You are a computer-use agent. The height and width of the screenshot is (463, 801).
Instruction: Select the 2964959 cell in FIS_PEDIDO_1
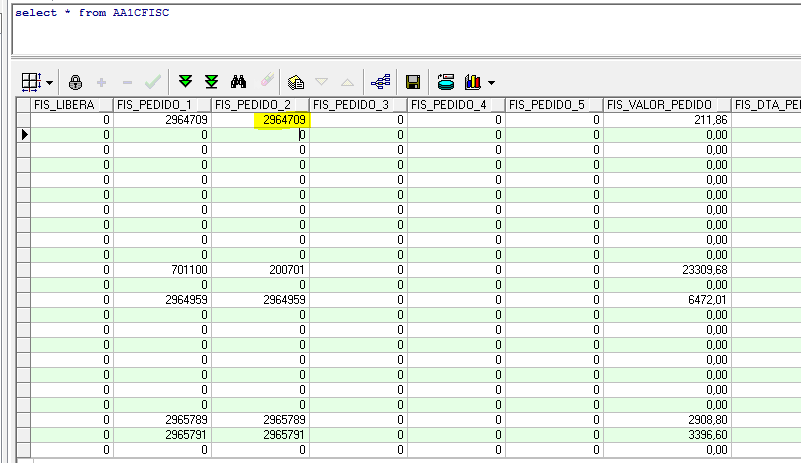pos(162,300)
